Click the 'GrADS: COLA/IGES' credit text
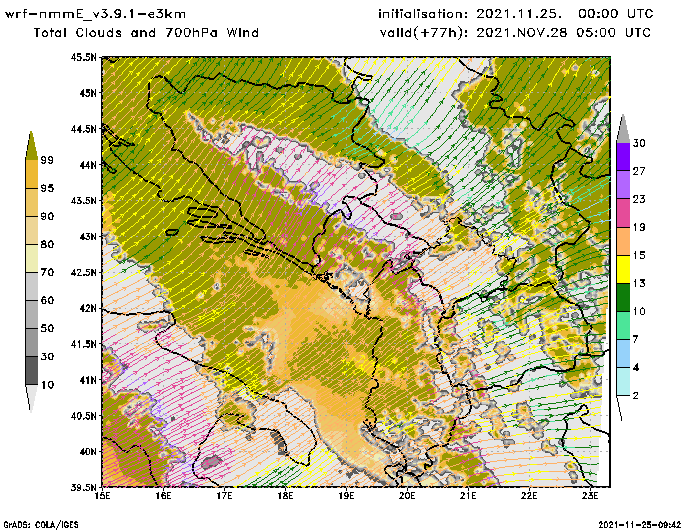 pyautogui.click(x=41, y=525)
